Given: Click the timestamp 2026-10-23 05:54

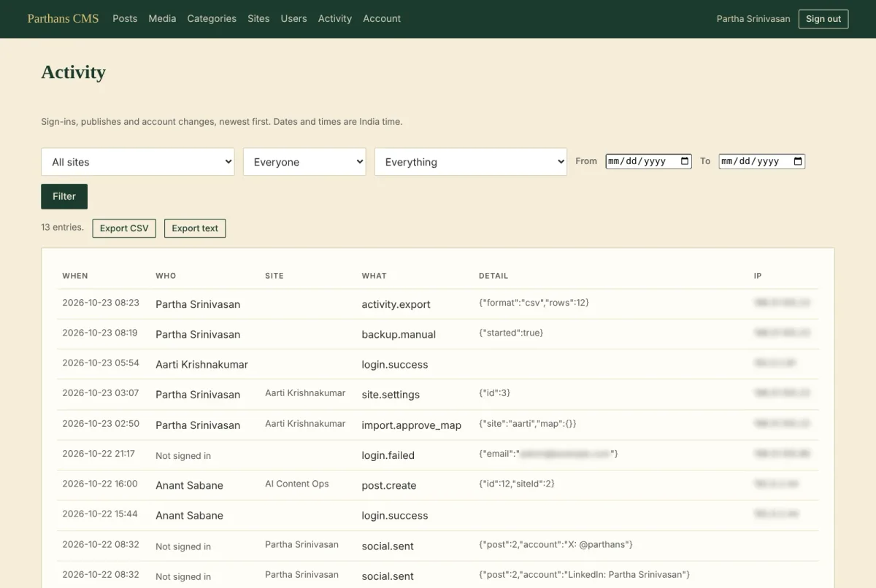Looking at the screenshot, I should [x=101, y=363].
